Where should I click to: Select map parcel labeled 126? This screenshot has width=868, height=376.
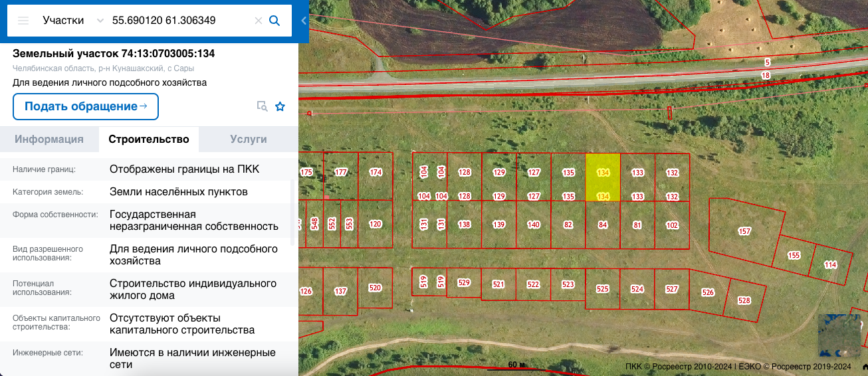[306, 291]
